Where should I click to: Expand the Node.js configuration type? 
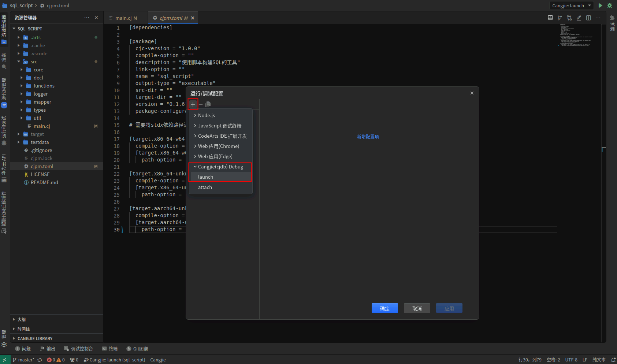(x=206, y=115)
